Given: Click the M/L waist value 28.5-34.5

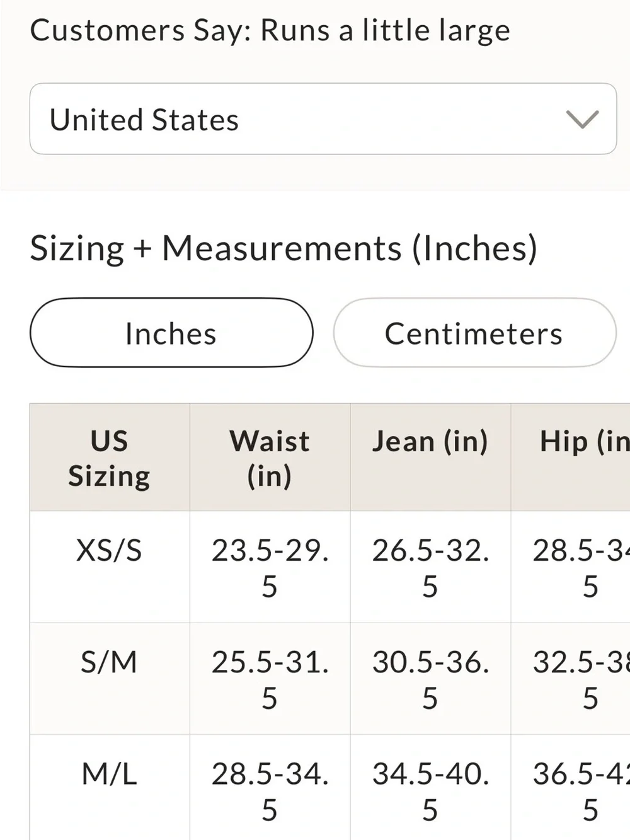Looking at the screenshot, I should (x=270, y=791).
